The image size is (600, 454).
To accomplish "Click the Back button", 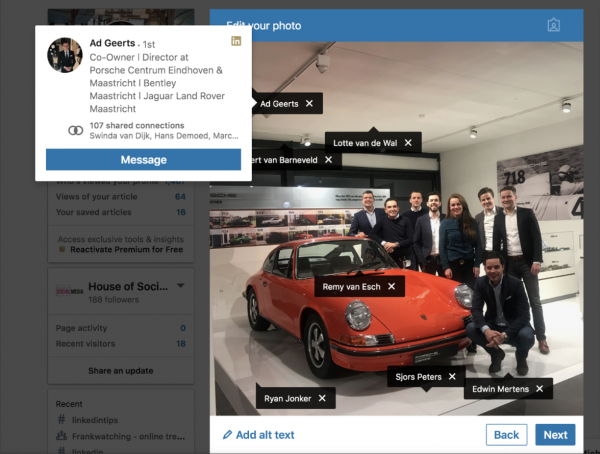I will [x=506, y=435].
